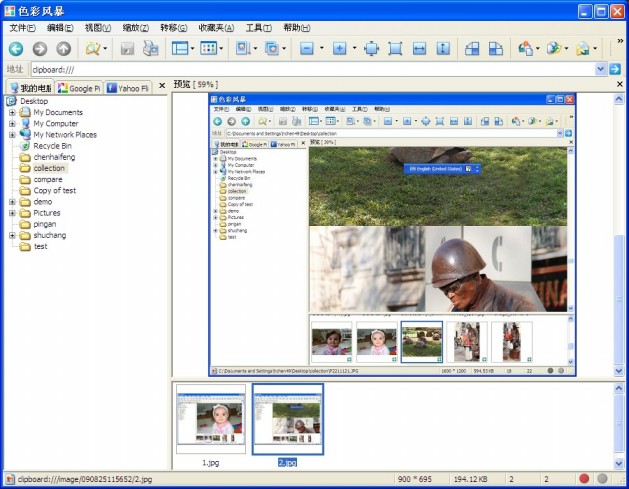629x489 pixels.
Task: Click the gray circle in the status bar
Action: tap(603, 479)
